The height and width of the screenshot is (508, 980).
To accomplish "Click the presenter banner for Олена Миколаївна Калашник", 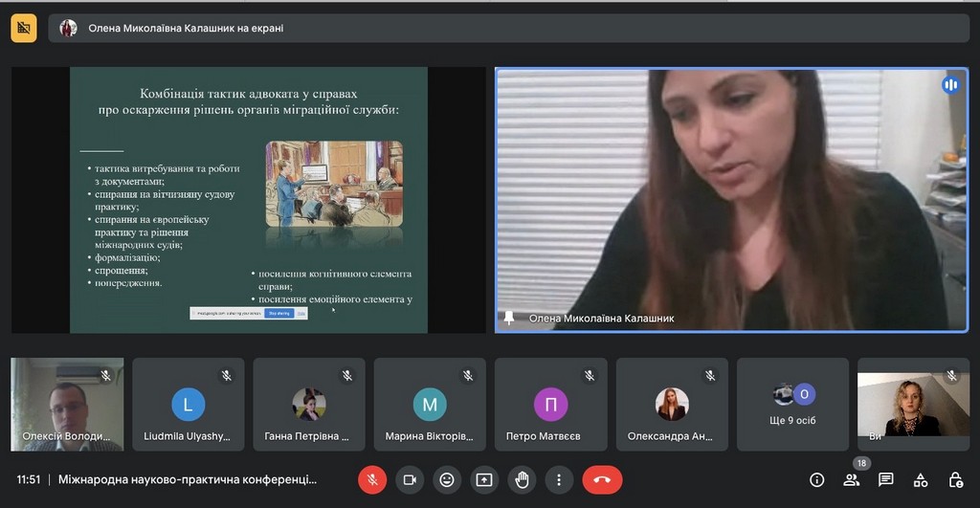I will coord(172,28).
